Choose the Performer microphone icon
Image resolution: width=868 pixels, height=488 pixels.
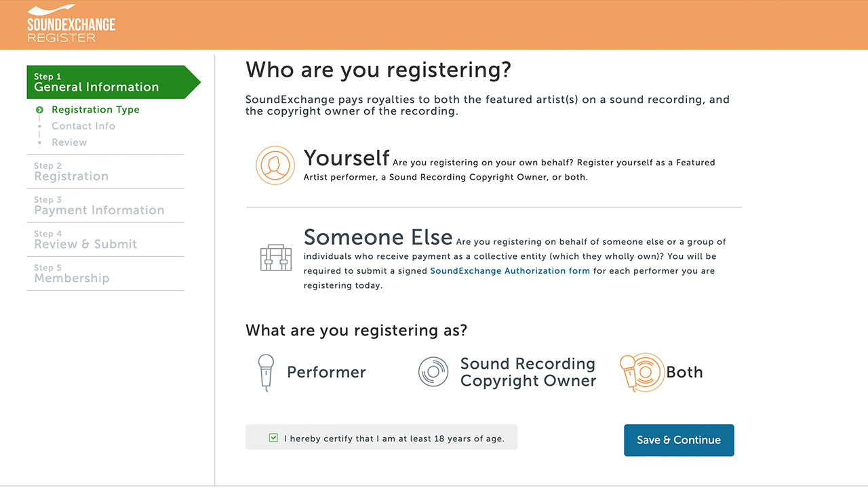[x=267, y=372]
